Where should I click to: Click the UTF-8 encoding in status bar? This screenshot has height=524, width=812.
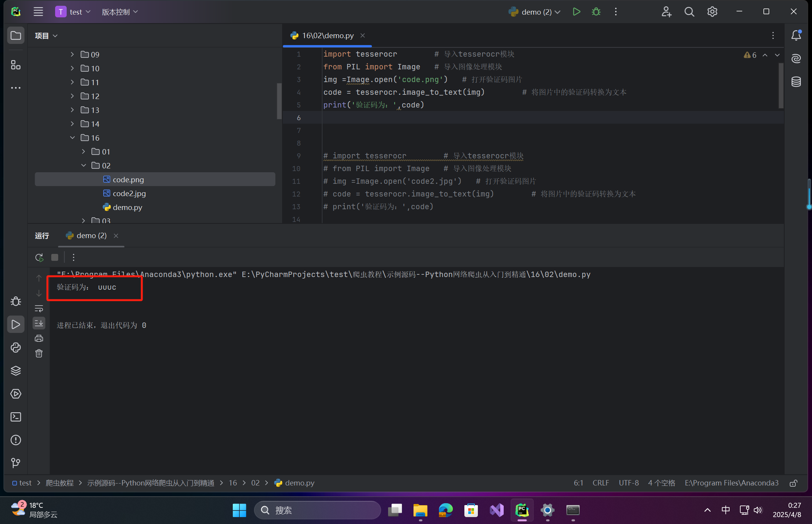point(629,483)
